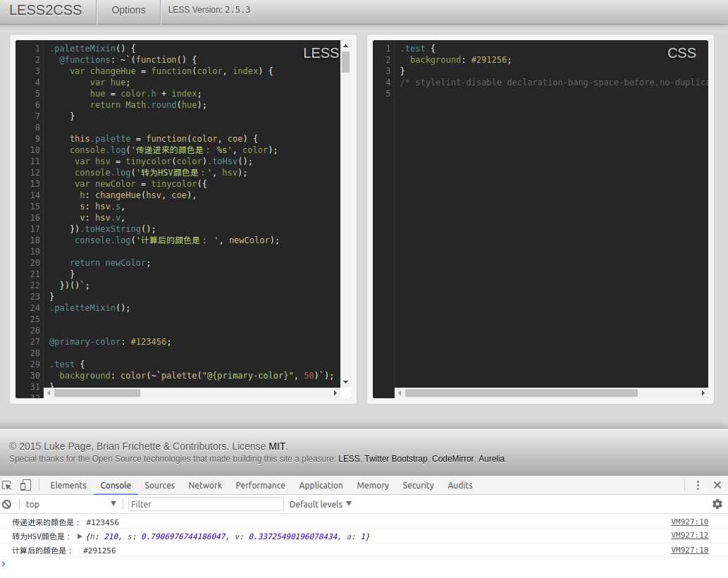Toggle the device toolbar icon
728x578 pixels.
25,485
